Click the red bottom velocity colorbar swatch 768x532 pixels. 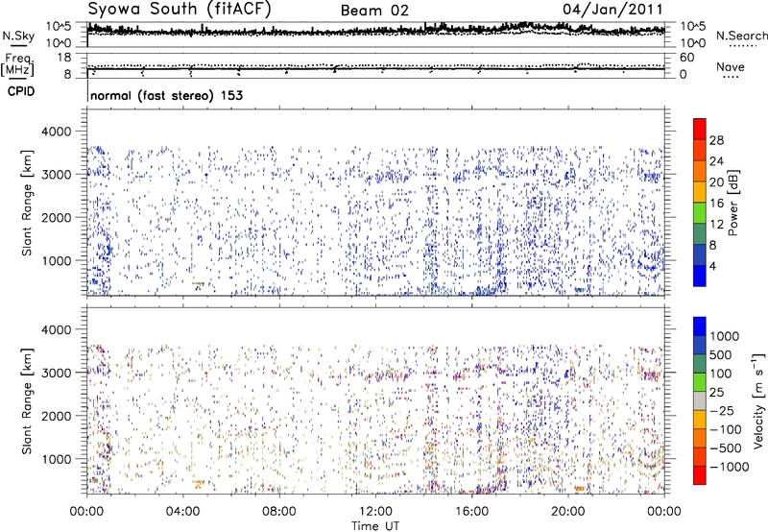[x=700, y=475]
